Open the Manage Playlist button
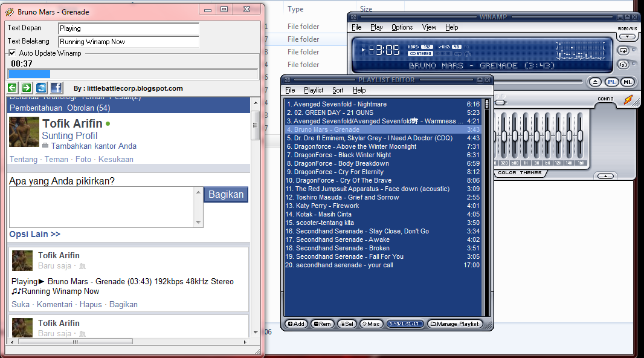Image resolution: width=644 pixels, height=358 pixels. point(455,324)
